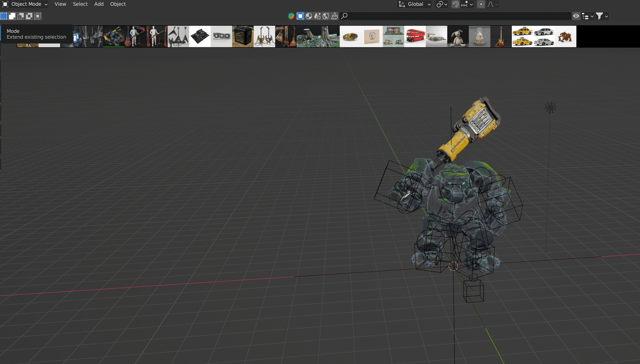
Task: Open the funnel filter dropdown
Action: point(602,16)
